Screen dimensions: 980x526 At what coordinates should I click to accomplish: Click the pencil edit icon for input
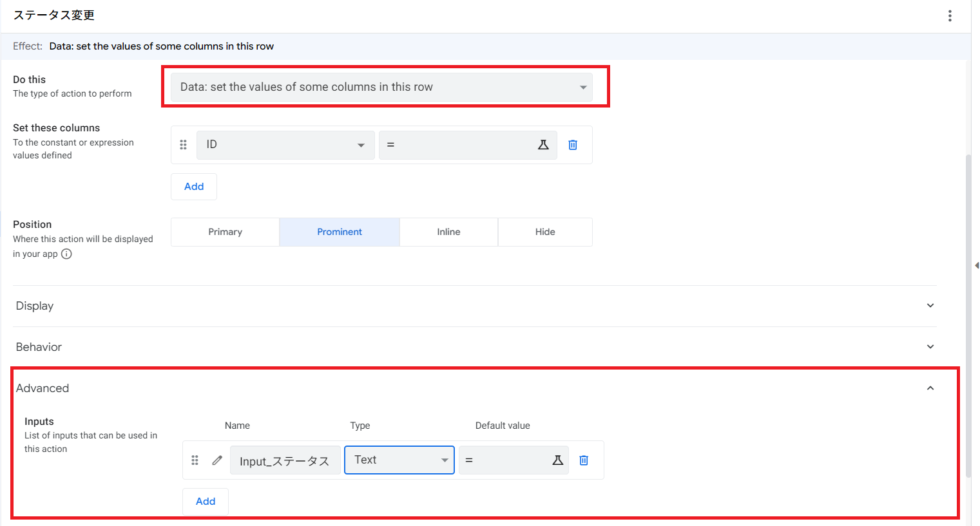[x=217, y=460]
